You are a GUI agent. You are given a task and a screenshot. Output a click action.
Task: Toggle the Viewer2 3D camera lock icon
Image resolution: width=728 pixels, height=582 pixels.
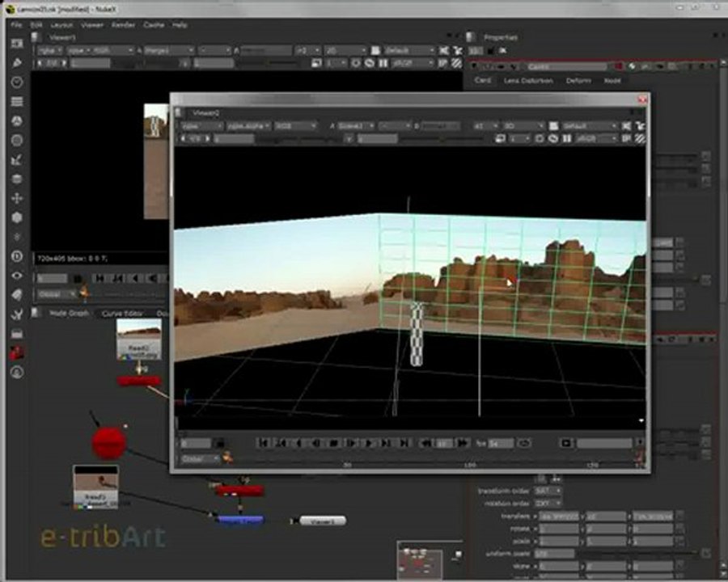tap(553, 126)
